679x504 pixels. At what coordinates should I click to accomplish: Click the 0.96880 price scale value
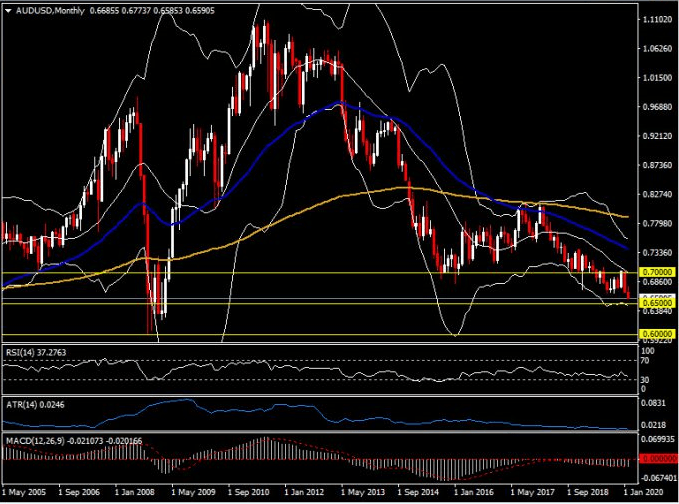pyautogui.click(x=657, y=107)
